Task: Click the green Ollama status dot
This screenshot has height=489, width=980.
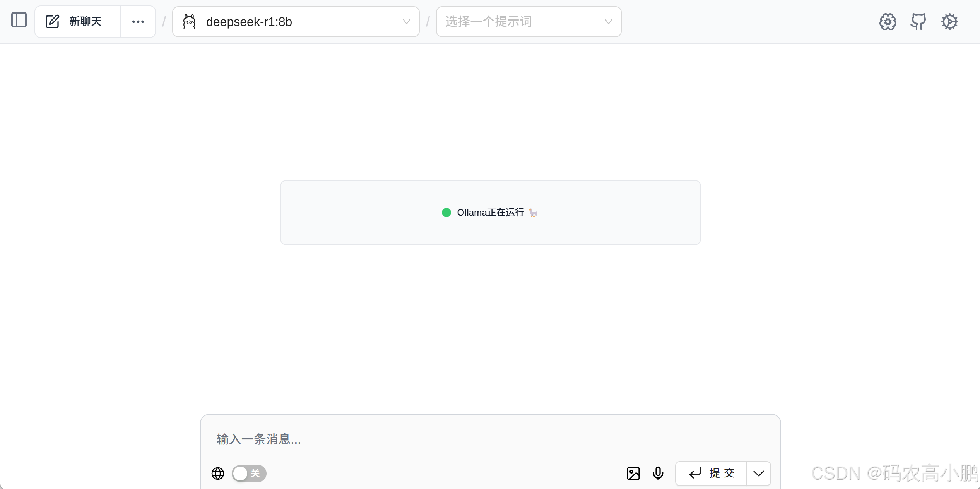Action: 446,213
